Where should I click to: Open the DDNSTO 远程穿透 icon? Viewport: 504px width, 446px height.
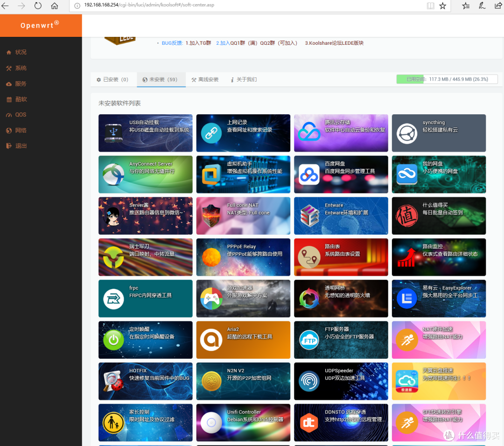pyautogui.click(x=309, y=423)
